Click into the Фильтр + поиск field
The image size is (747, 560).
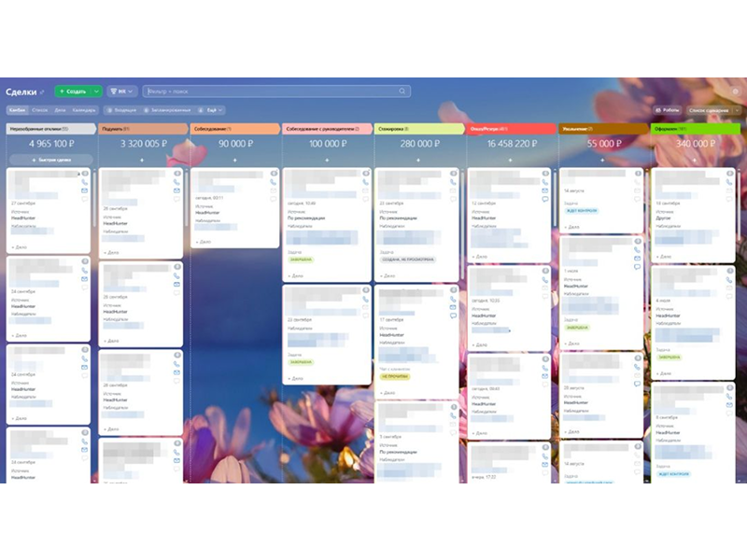pyautogui.click(x=271, y=91)
